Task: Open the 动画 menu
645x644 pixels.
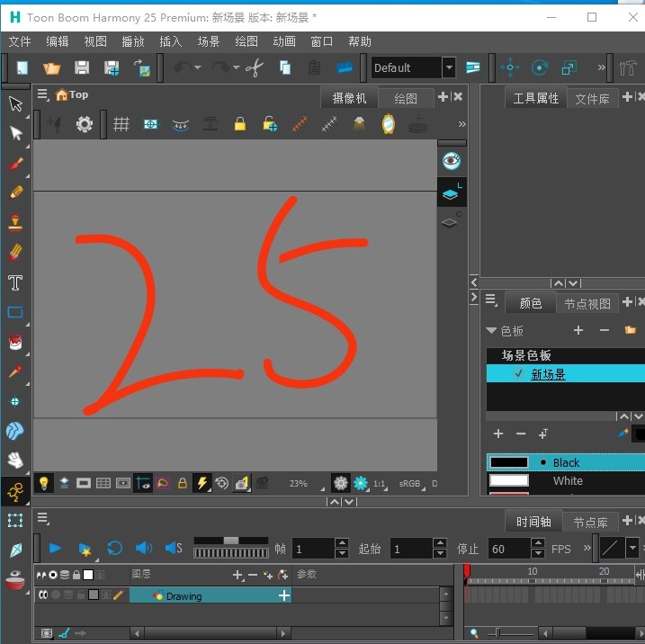Action: [284, 41]
